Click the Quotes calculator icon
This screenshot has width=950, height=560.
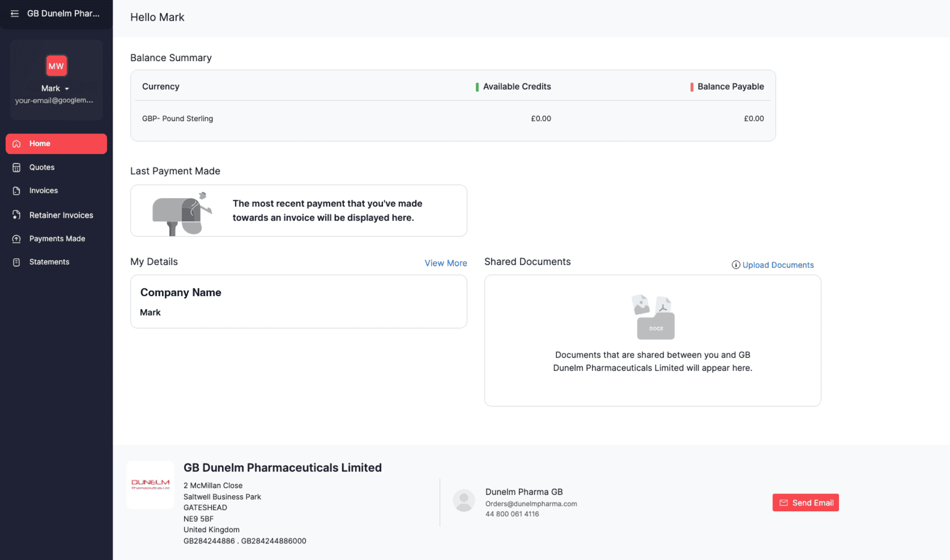(17, 167)
